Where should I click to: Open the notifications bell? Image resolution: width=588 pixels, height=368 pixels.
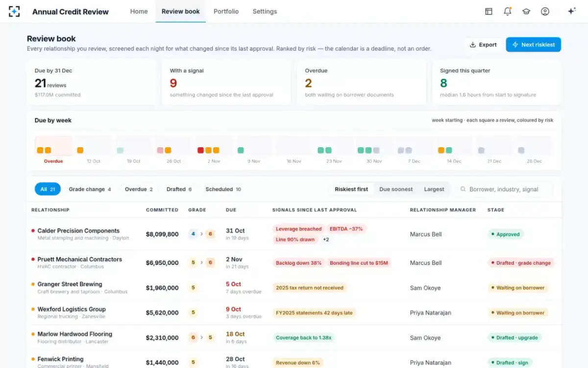[x=508, y=11]
